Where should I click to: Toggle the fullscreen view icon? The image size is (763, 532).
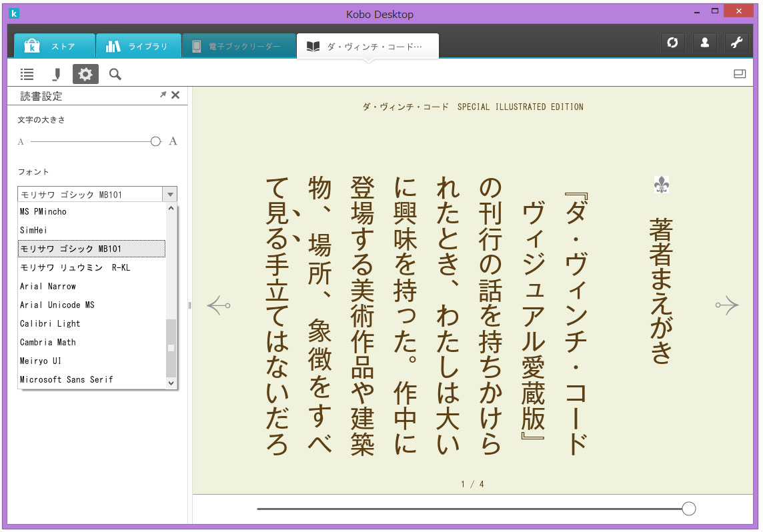tap(740, 74)
